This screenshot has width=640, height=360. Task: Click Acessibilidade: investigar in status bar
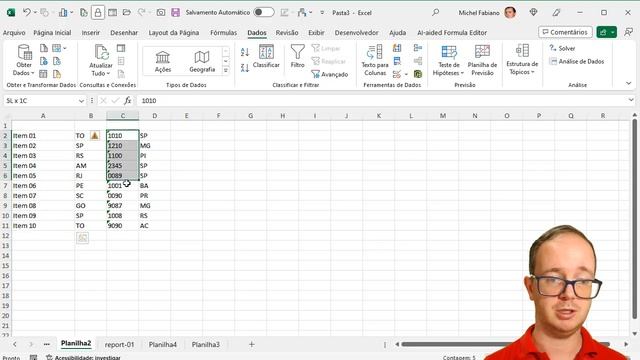click(x=83, y=358)
